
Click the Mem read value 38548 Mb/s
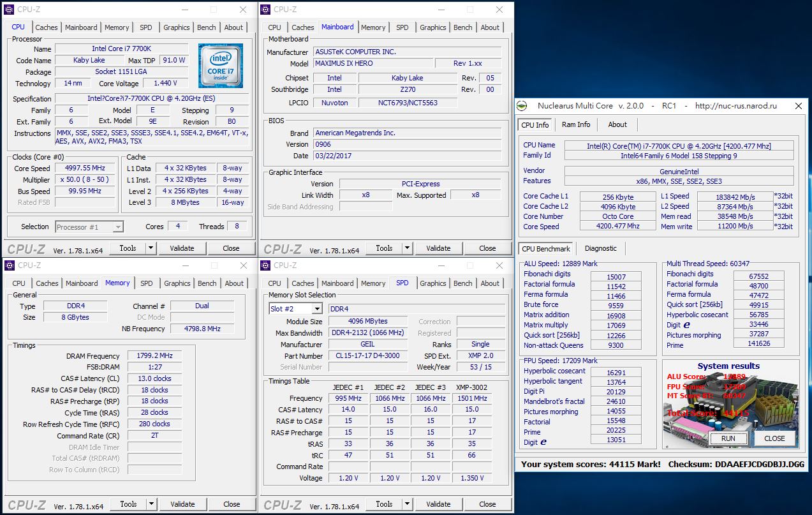point(735,217)
